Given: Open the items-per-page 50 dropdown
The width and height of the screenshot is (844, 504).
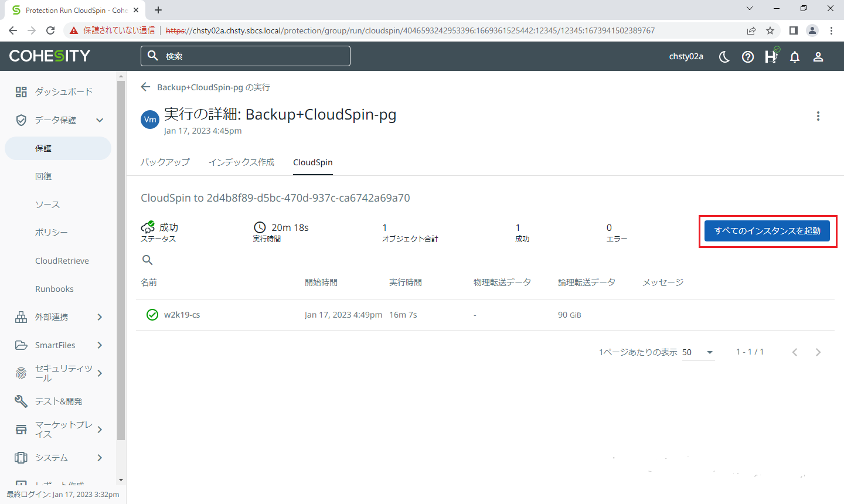Looking at the screenshot, I should pyautogui.click(x=698, y=352).
